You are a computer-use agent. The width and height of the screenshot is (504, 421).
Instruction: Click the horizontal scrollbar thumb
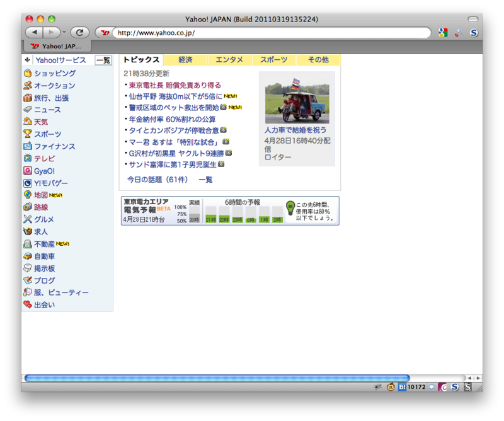pos(217,378)
